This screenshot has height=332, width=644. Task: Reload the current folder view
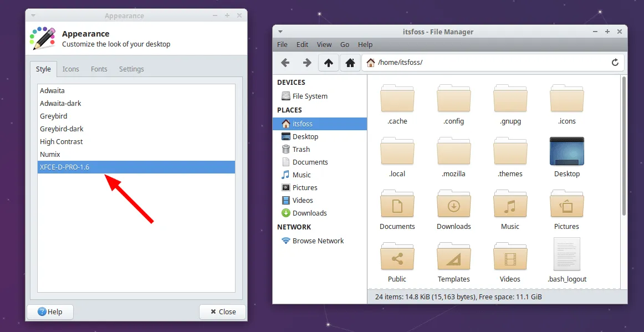pos(615,63)
